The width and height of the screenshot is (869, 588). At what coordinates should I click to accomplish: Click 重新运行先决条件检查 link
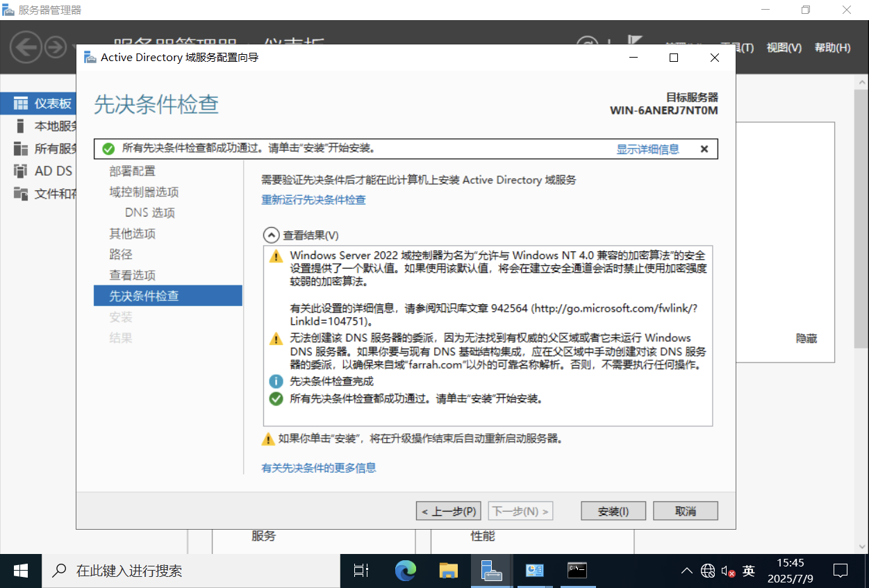pyautogui.click(x=313, y=200)
